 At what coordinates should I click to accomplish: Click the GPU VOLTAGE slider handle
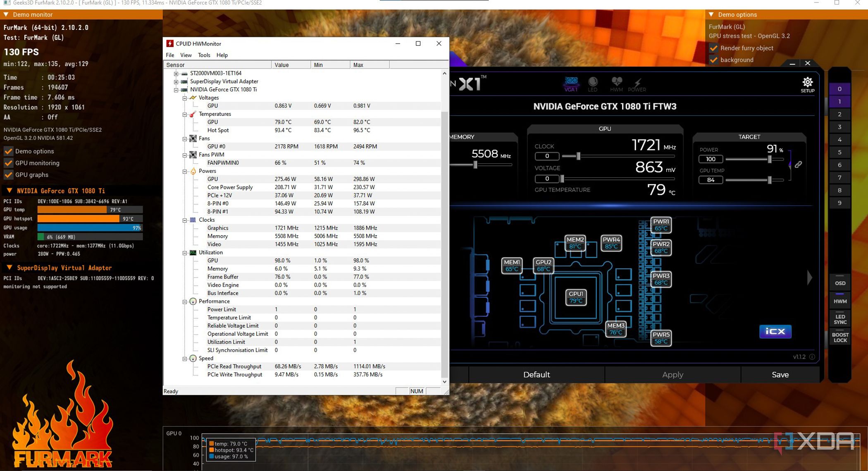(562, 179)
